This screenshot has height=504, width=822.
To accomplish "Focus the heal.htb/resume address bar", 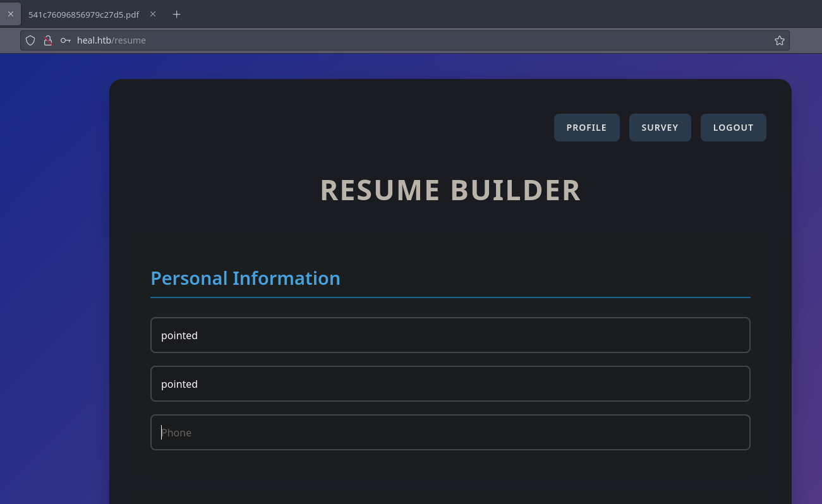I will 404,40.
